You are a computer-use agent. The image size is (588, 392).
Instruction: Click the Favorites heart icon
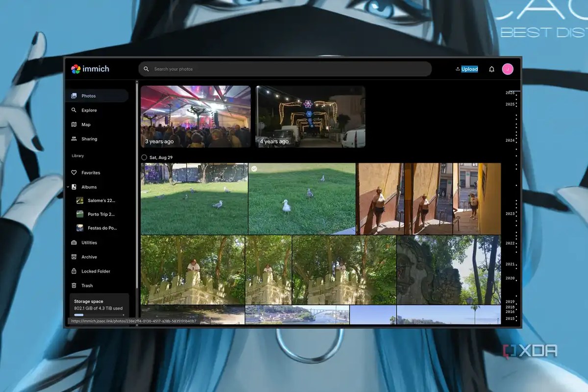click(x=74, y=172)
